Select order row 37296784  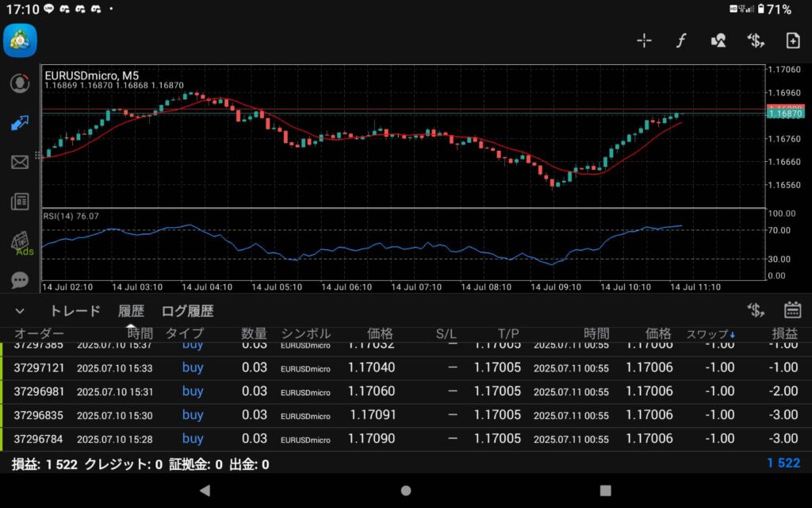[x=406, y=440]
